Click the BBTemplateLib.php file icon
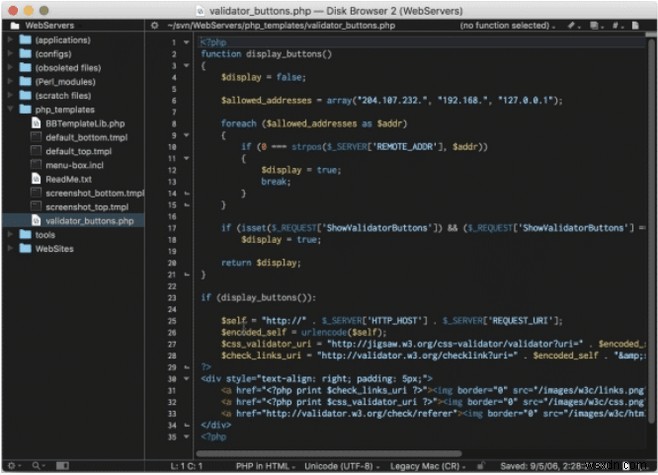 36,123
